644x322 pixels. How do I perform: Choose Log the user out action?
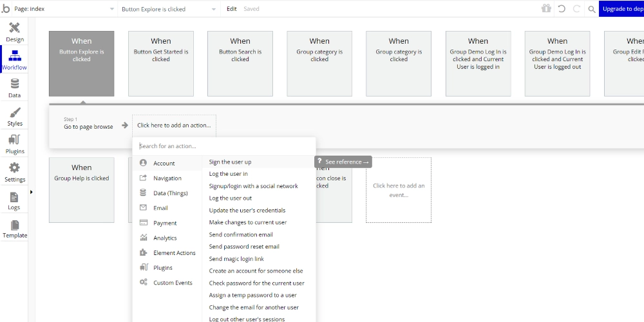[x=259, y=198]
